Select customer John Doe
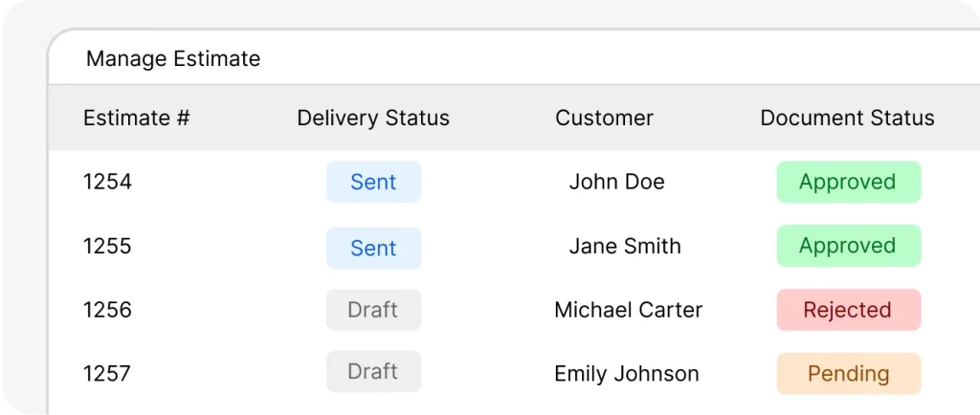Screen dimensions: 980x415 pos(617,182)
